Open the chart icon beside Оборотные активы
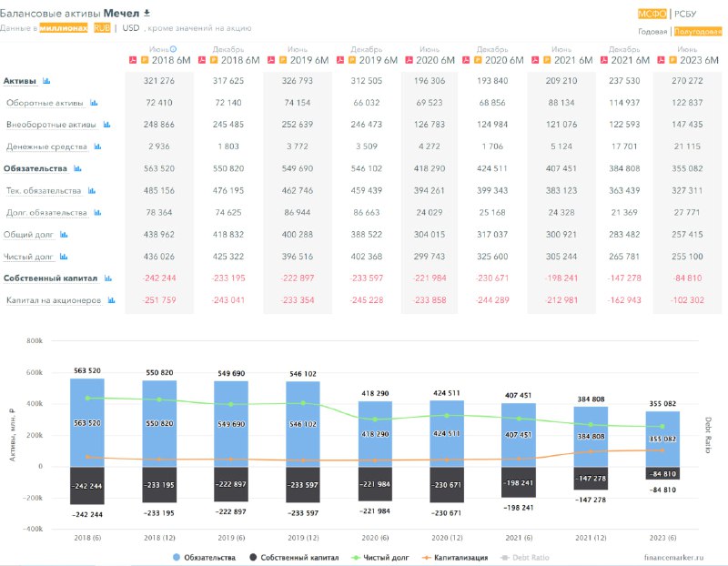Viewport: 728px width, 566px height. 94,103
